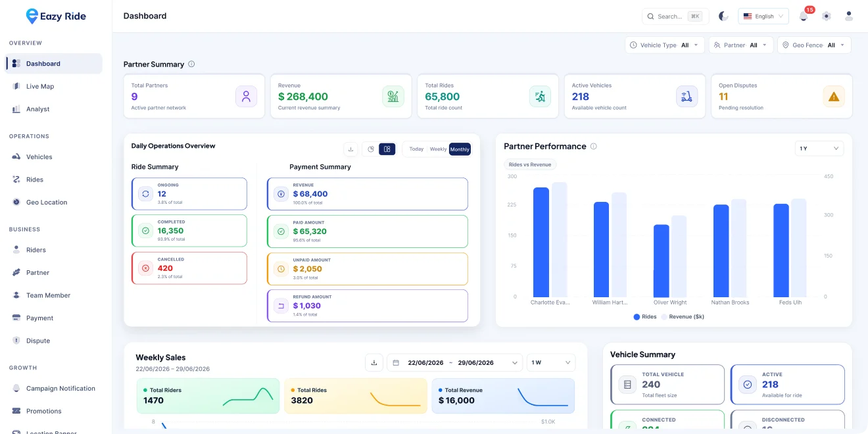
Task: Click Open Disputes warning triangle icon
Action: pos(834,97)
